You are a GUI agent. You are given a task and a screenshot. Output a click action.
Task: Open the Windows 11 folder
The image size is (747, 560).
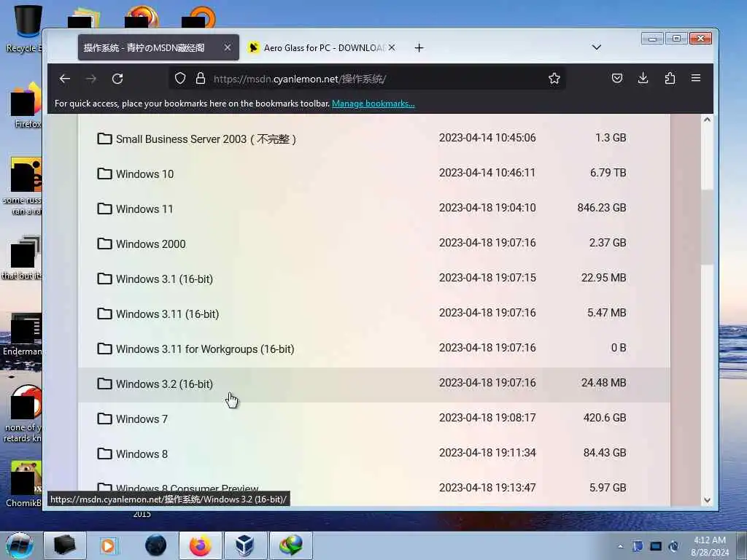144,209
